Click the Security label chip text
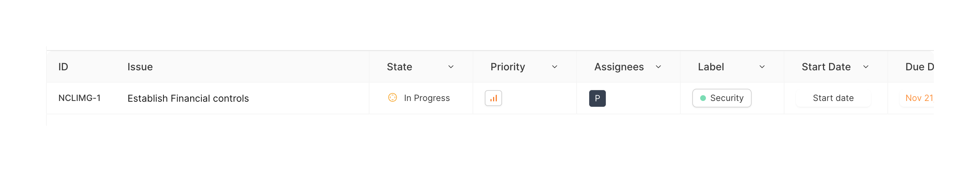 726,98
